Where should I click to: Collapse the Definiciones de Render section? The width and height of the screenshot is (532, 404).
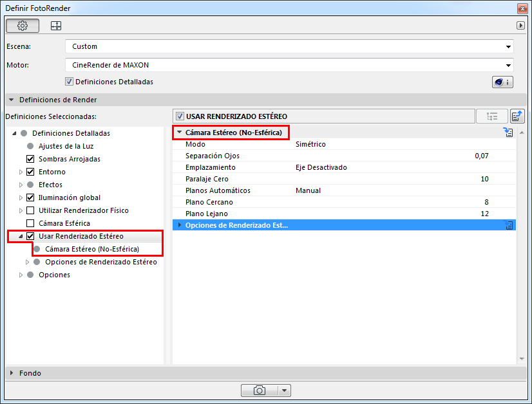[12, 100]
